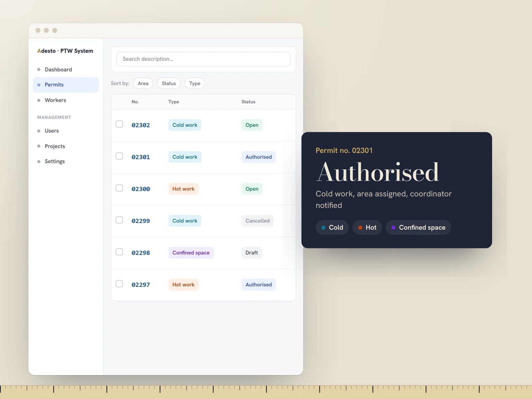Tick the checkbox for permit 02301

click(119, 156)
